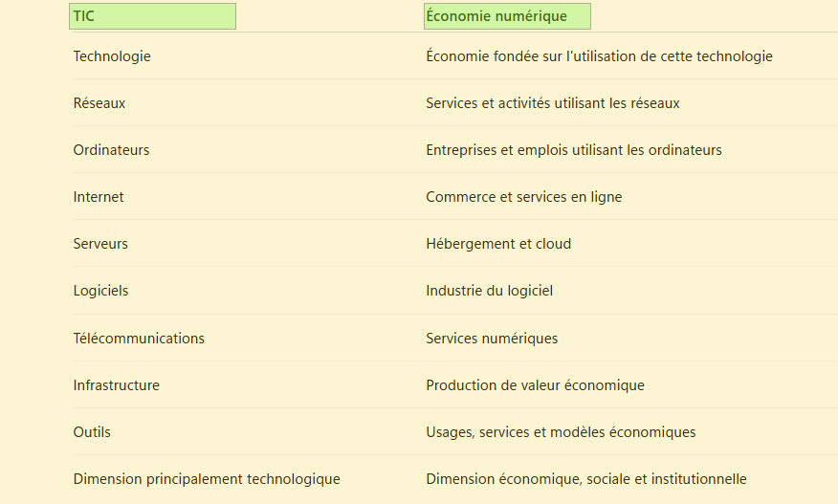The height and width of the screenshot is (504, 838).
Task: Select the Économie numérique header cell
Action: [507, 16]
